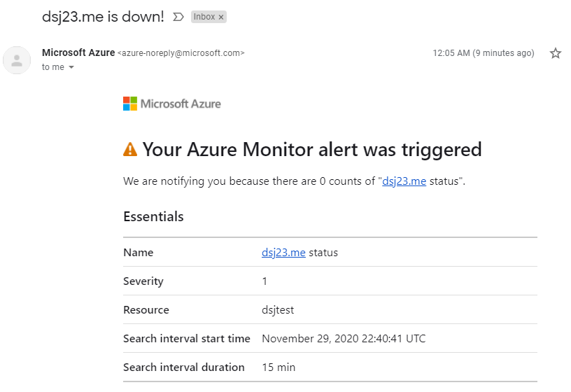Click the "Your Azure Monitor alert was triggered" heading
Image resolution: width=571 pixels, height=392 pixels.
click(x=312, y=149)
